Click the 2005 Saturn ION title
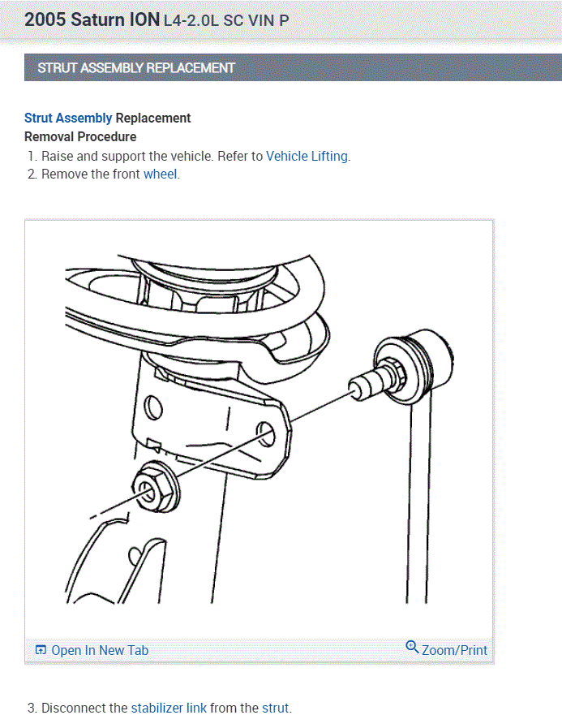 92,20
